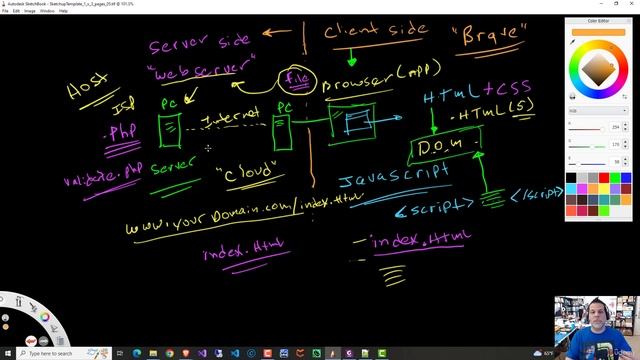Click the webcam video thumbnail
Viewport: 640px width, 360px height.
click(596, 328)
